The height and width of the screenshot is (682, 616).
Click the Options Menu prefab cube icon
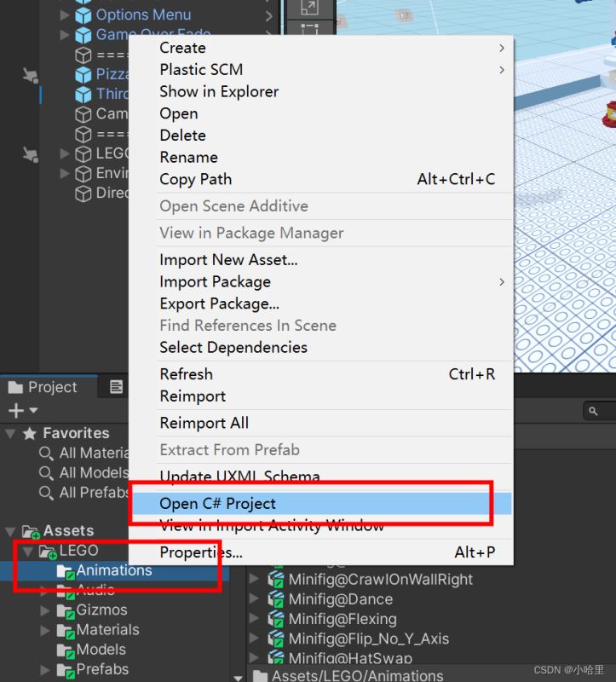(x=83, y=14)
